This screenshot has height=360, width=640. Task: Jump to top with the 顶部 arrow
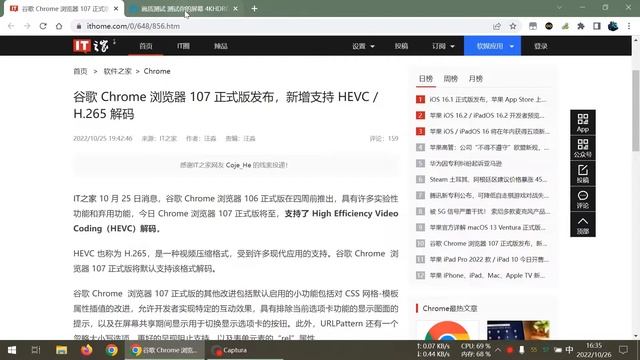(583, 224)
